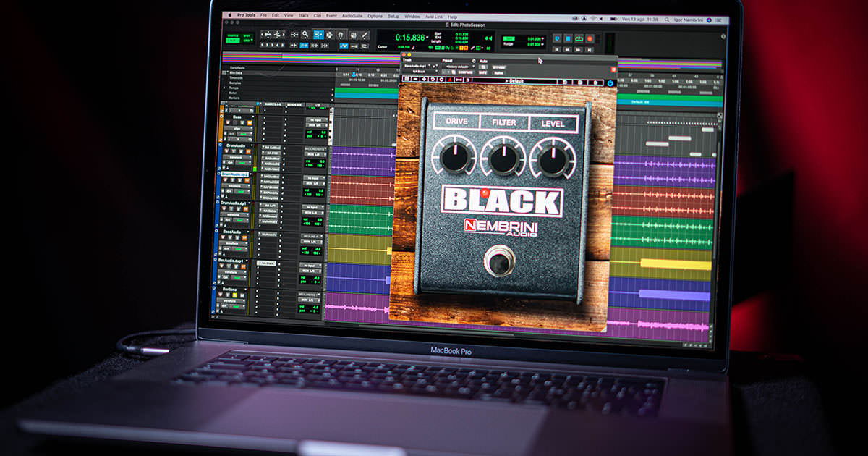Click the main counter 0:15.836 display

coord(410,38)
